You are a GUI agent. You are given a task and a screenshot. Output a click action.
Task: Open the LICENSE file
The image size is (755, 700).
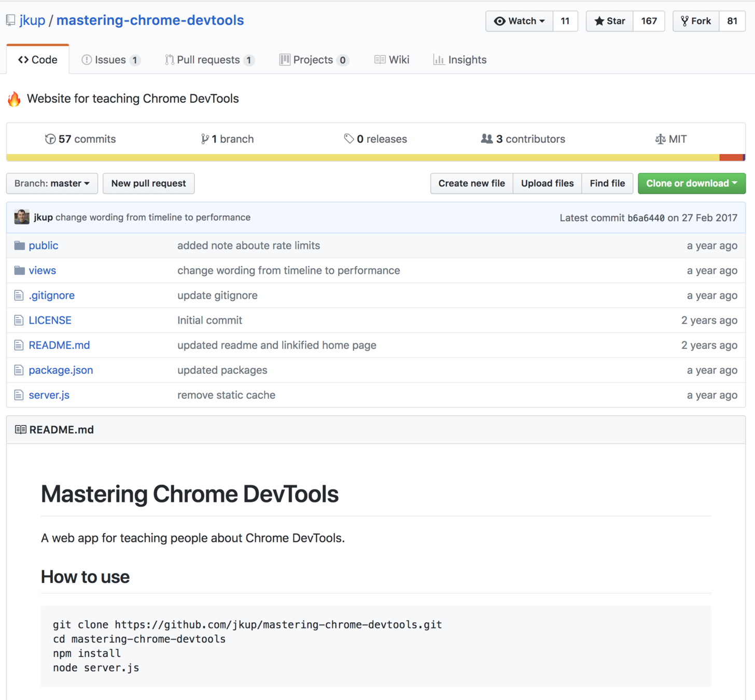(x=50, y=320)
